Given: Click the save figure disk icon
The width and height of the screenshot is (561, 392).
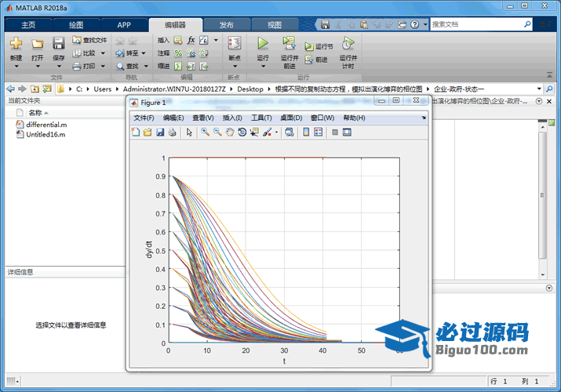Looking at the screenshot, I should pos(160,132).
